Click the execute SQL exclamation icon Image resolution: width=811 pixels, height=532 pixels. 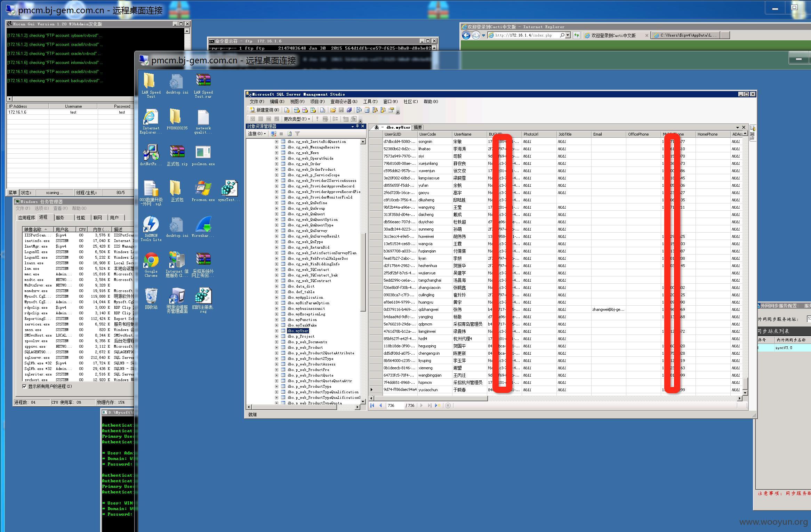click(317, 119)
